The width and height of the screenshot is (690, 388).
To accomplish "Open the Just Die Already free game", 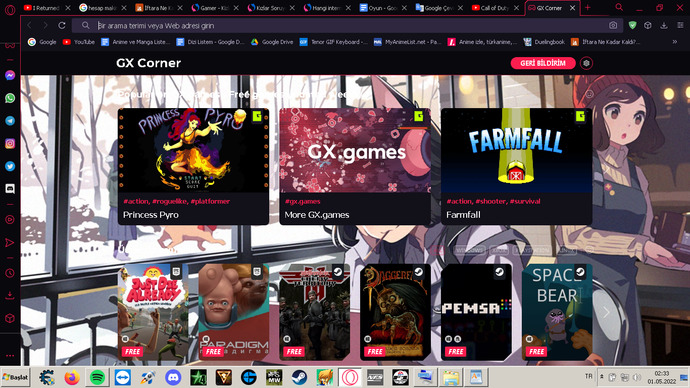I will click(x=153, y=312).
